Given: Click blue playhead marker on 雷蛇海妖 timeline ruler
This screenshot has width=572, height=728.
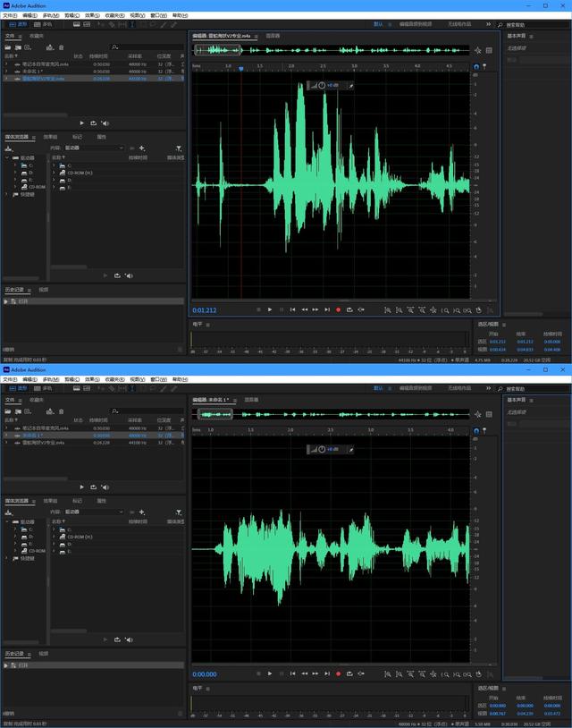Looking at the screenshot, I should tap(240, 68).
